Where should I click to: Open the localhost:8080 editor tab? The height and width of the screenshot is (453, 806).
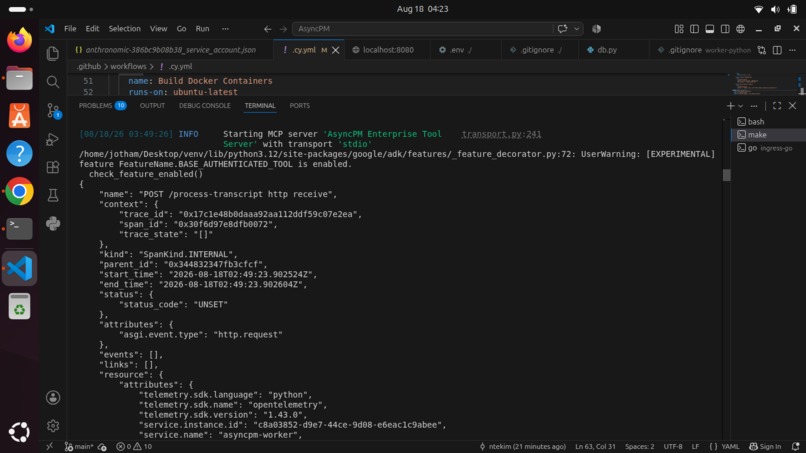tap(388, 50)
